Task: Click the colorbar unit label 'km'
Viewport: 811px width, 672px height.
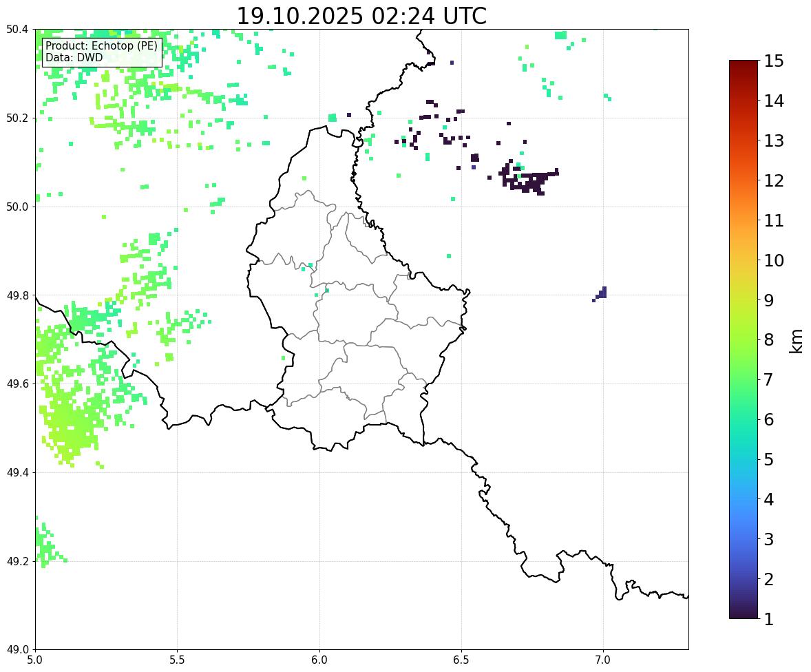Action: click(797, 342)
